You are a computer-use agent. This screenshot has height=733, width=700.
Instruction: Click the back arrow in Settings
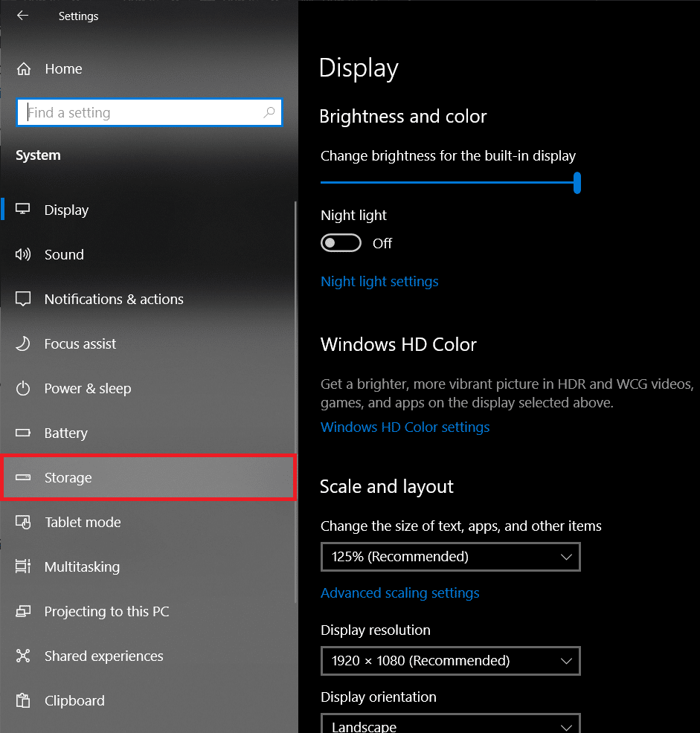pos(23,16)
